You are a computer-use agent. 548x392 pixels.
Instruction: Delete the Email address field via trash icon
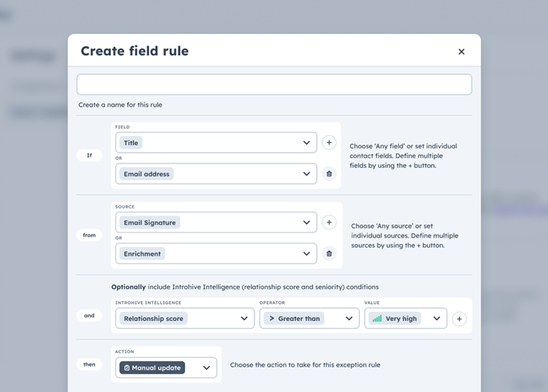[329, 174]
